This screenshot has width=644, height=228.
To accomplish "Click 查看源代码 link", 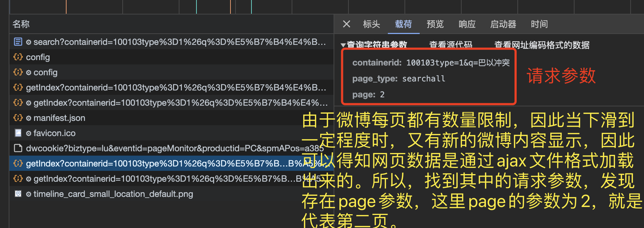I will click(450, 45).
